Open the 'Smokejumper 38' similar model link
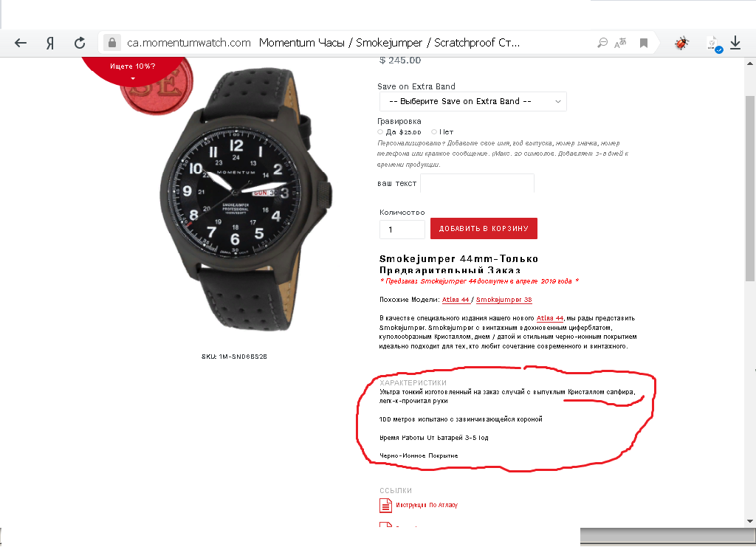The image size is (756, 547). pos(504,299)
